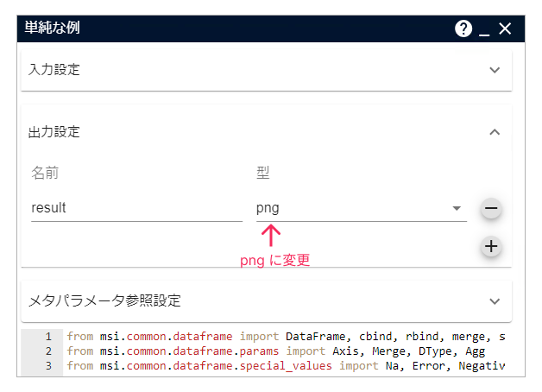Click the result name input field

pyautogui.click(x=137, y=208)
